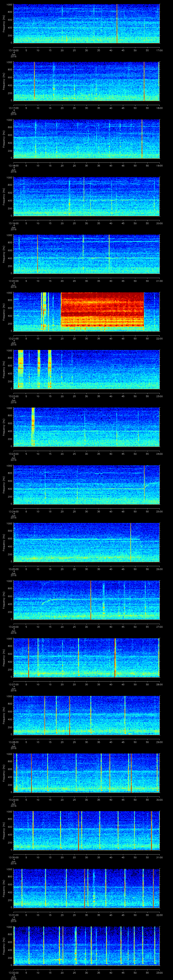Screen dimensions: 173x980
Task: Click the 17:00 end time label
Action: coord(159,50)
